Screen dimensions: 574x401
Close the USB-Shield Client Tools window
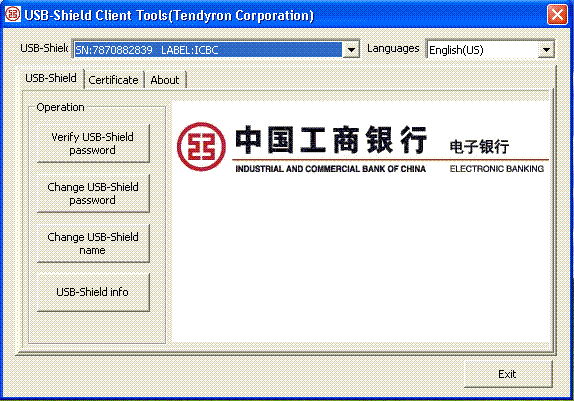point(557,15)
